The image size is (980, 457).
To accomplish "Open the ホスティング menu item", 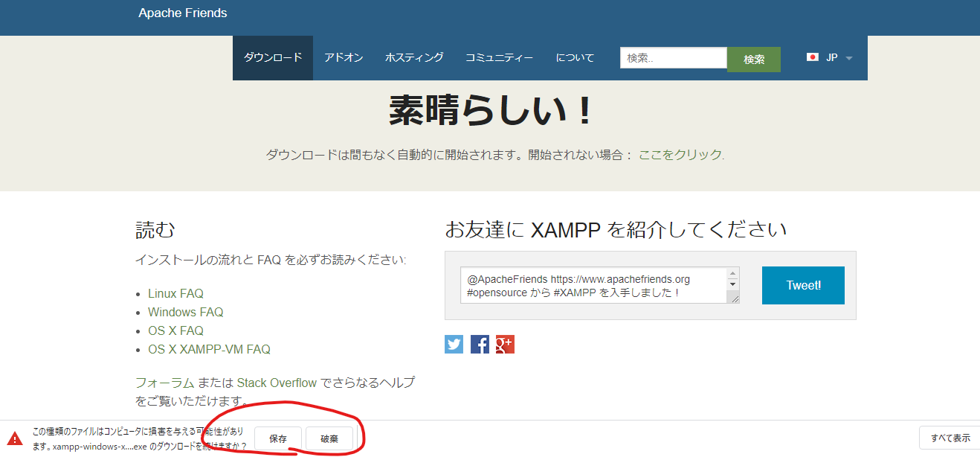I will [x=414, y=58].
